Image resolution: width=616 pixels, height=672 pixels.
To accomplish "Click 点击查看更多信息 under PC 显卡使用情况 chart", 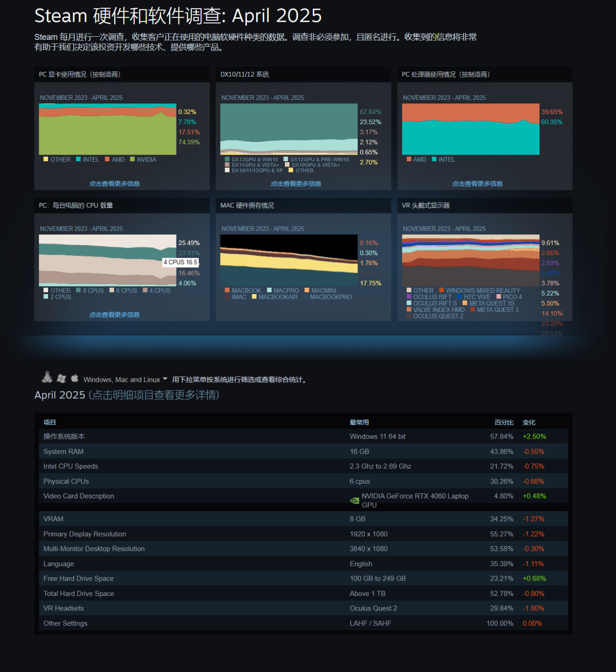I will click(115, 184).
